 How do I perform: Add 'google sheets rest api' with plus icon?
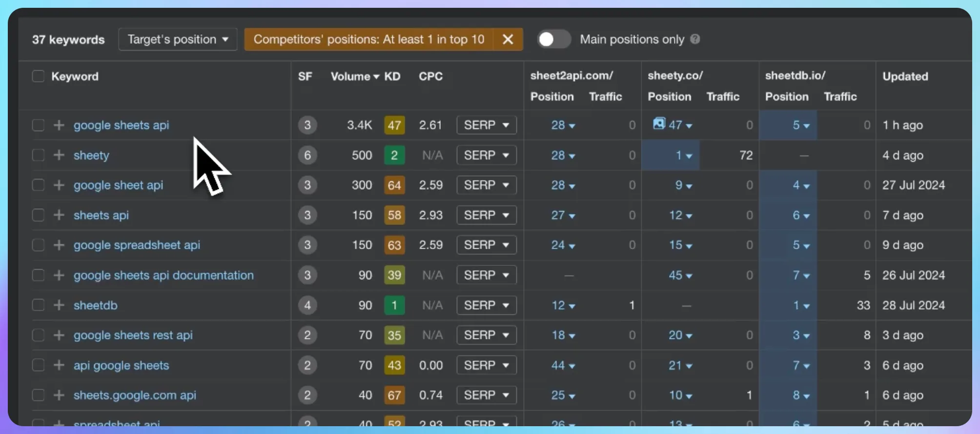point(59,335)
